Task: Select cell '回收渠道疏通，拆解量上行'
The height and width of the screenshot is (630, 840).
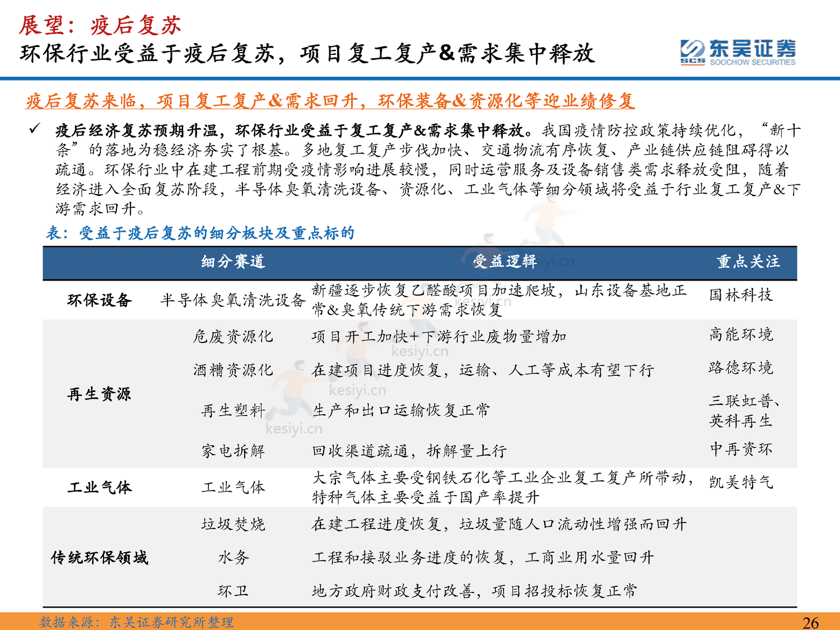Action: click(x=409, y=451)
